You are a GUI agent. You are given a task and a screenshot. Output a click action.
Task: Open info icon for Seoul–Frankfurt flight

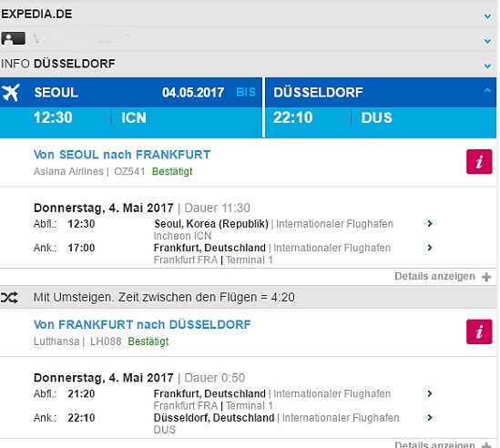[x=479, y=162]
